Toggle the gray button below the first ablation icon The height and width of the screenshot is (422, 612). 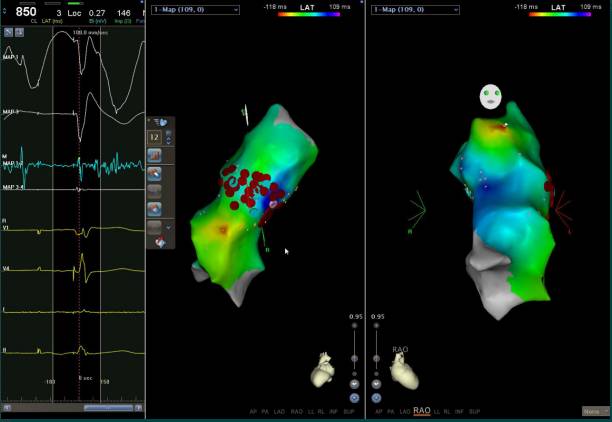click(x=156, y=190)
